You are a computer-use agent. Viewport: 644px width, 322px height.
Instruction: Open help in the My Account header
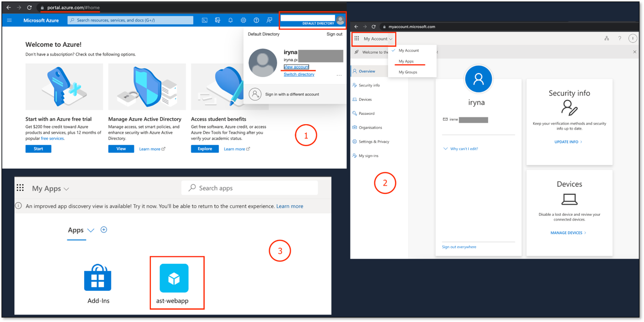click(620, 38)
